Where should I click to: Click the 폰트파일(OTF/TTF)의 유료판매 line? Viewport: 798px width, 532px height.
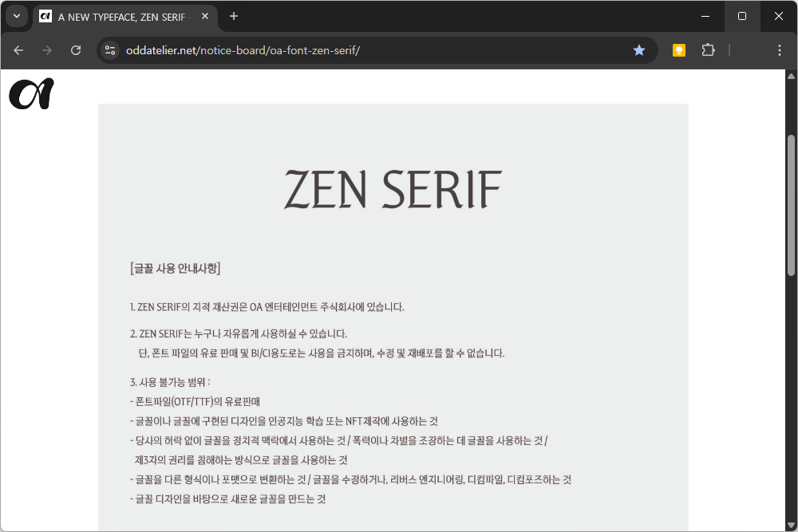click(x=195, y=402)
